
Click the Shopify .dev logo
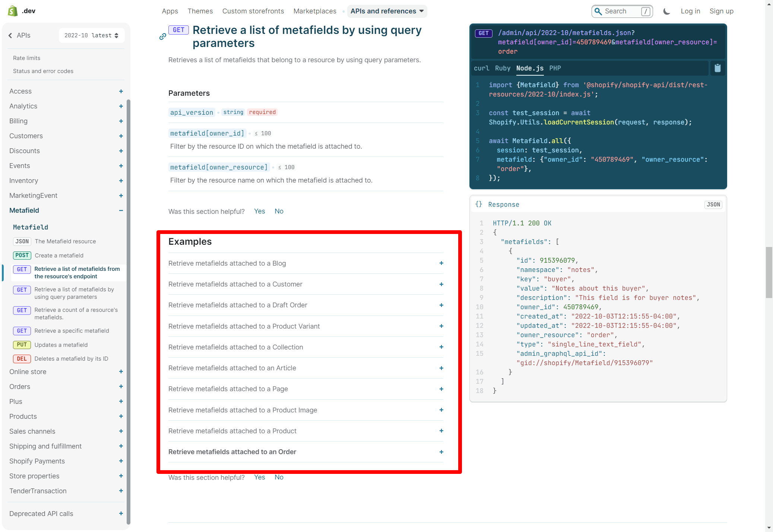click(21, 11)
